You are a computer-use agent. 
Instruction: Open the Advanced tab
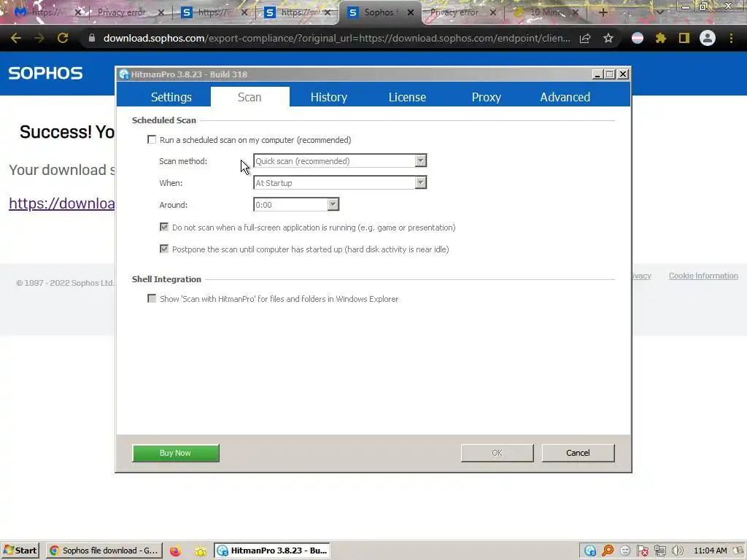click(565, 97)
